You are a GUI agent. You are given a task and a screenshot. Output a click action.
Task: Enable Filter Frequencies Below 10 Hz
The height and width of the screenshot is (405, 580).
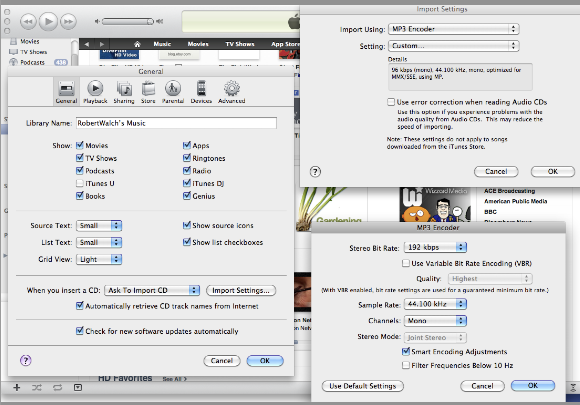[x=406, y=365]
